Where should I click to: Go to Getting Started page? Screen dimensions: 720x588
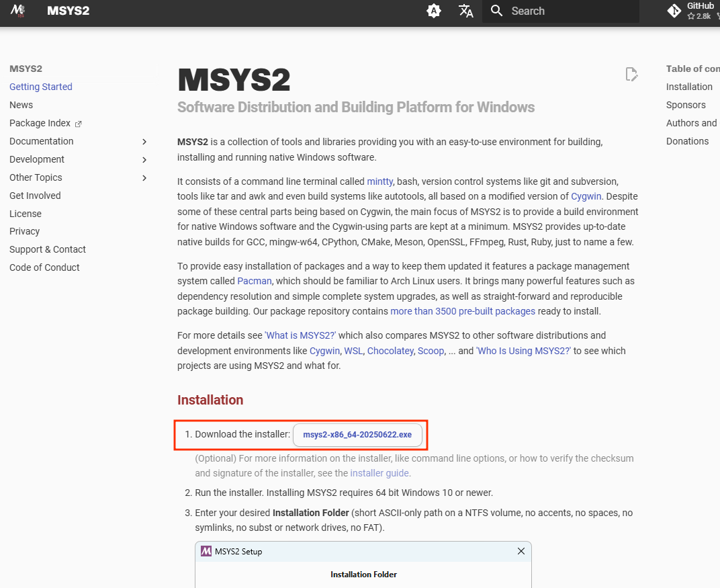tap(41, 87)
